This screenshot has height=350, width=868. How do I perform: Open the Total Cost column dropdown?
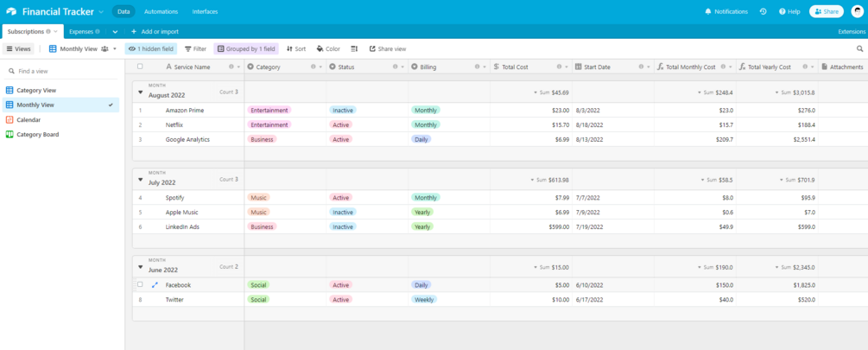[x=567, y=67]
